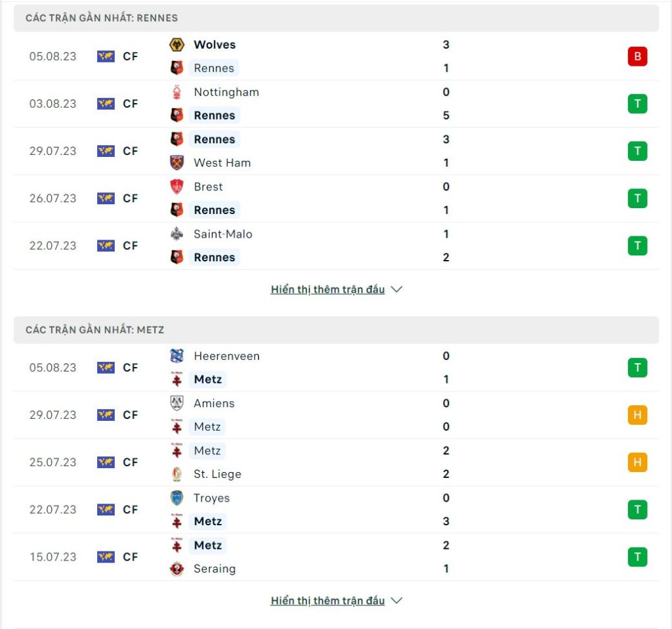The image size is (672, 629).
Task: Click the West Ham crest icon
Action: [177, 163]
